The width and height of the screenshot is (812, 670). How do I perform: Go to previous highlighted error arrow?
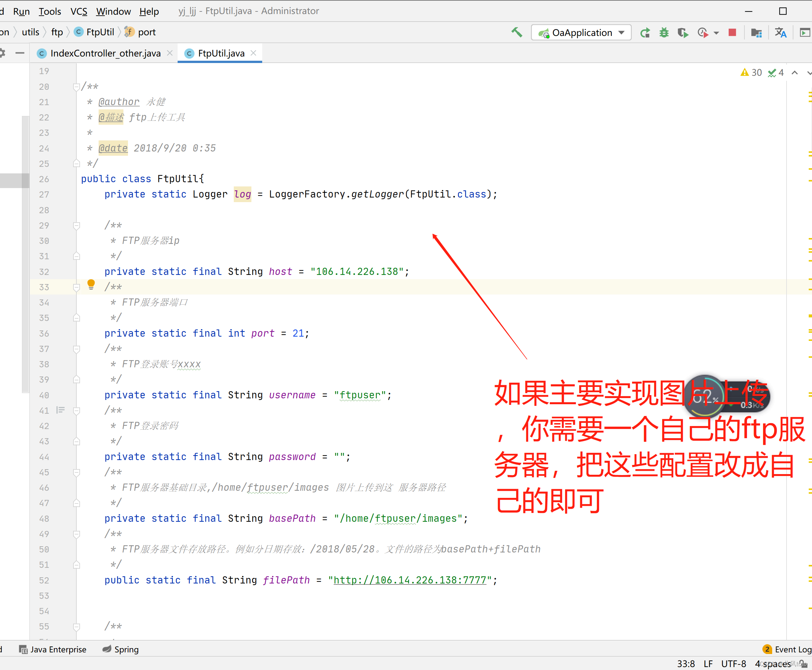click(x=795, y=72)
